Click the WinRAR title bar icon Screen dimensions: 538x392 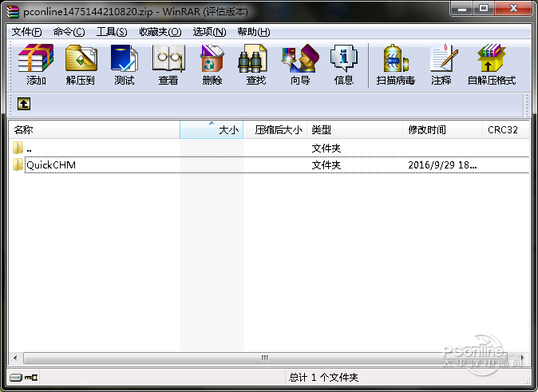(x=13, y=12)
